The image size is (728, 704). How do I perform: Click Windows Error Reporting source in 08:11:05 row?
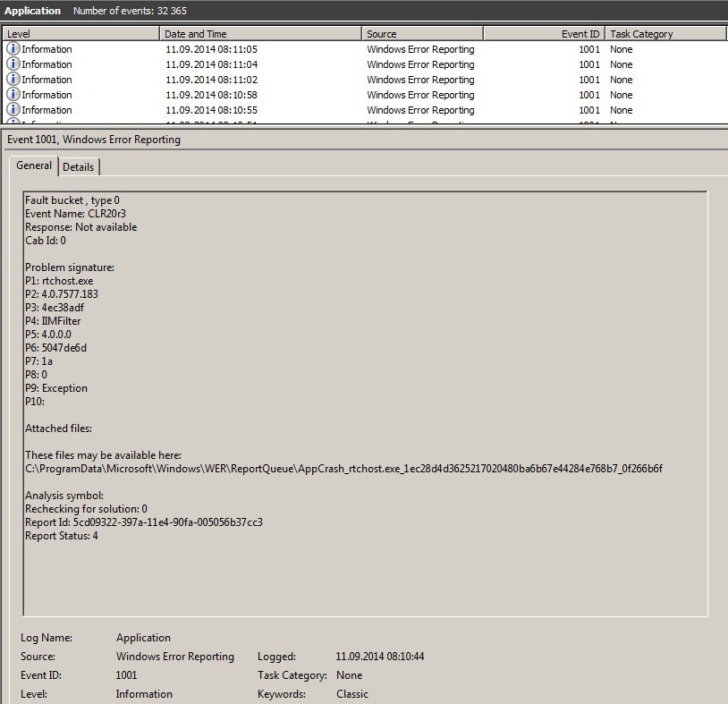click(x=420, y=49)
